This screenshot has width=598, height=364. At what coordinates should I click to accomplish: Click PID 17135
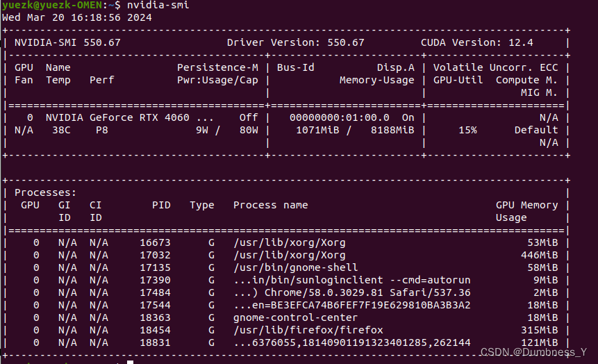click(x=155, y=268)
